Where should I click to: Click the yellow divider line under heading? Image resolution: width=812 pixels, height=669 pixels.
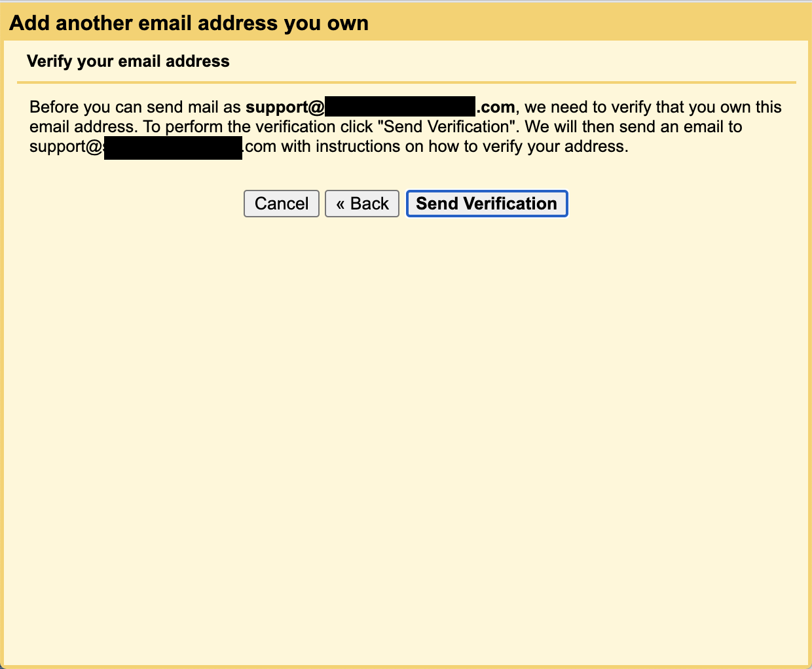pyautogui.click(x=406, y=82)
